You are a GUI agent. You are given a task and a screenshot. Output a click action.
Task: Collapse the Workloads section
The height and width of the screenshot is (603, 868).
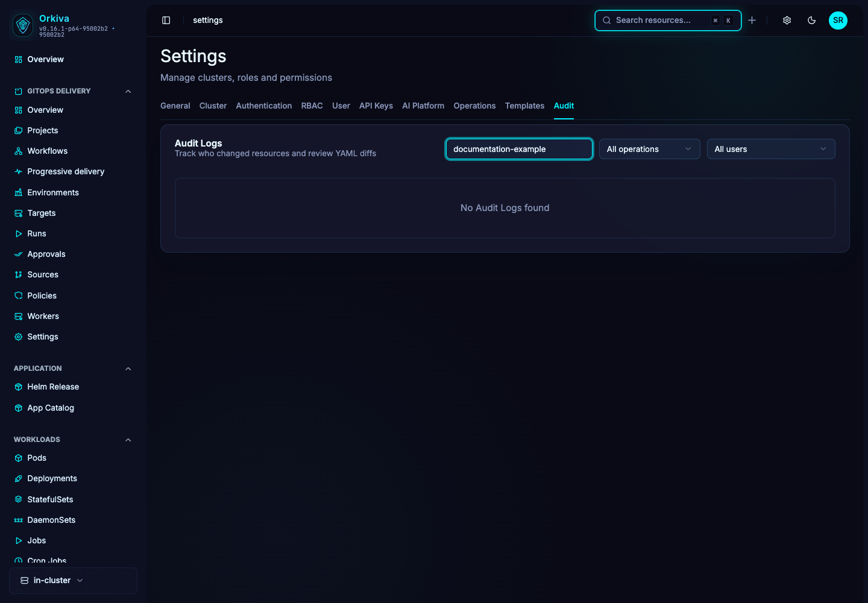pos(128,440)
